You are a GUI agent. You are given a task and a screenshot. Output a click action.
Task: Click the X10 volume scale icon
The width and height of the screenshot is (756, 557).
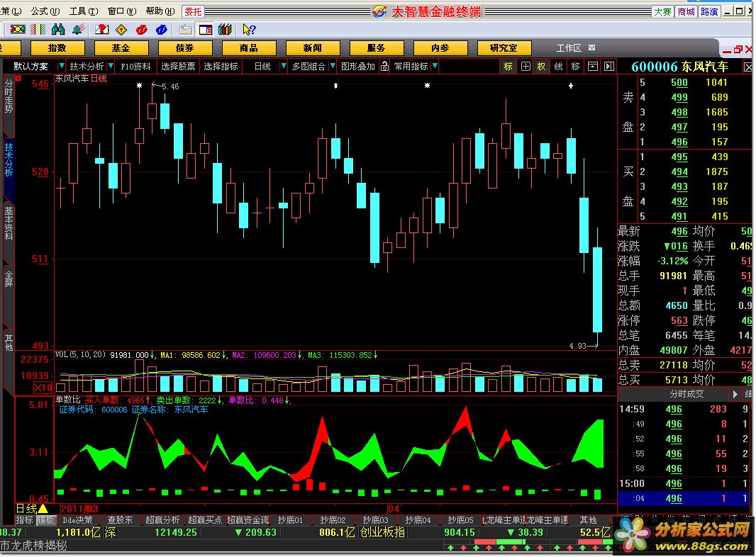pyautogui.click(x=43, y=388)
